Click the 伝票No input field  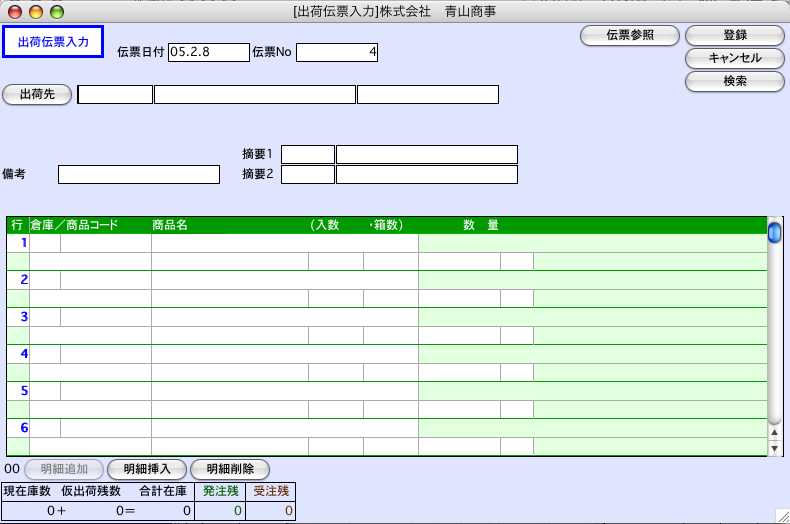point(337,52)
